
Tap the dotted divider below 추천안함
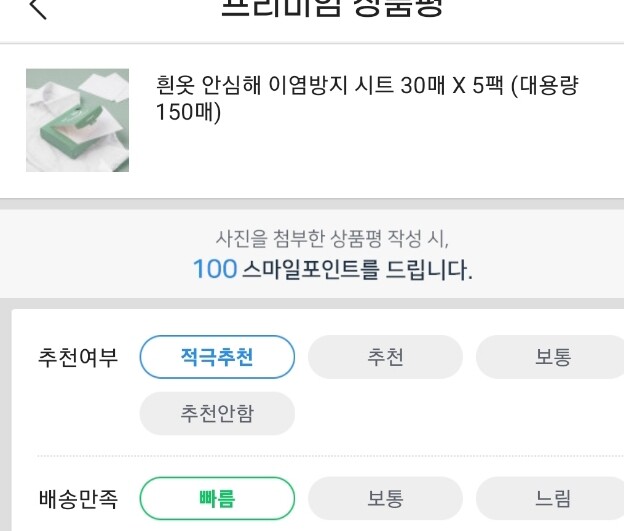(x=330, y=456)
